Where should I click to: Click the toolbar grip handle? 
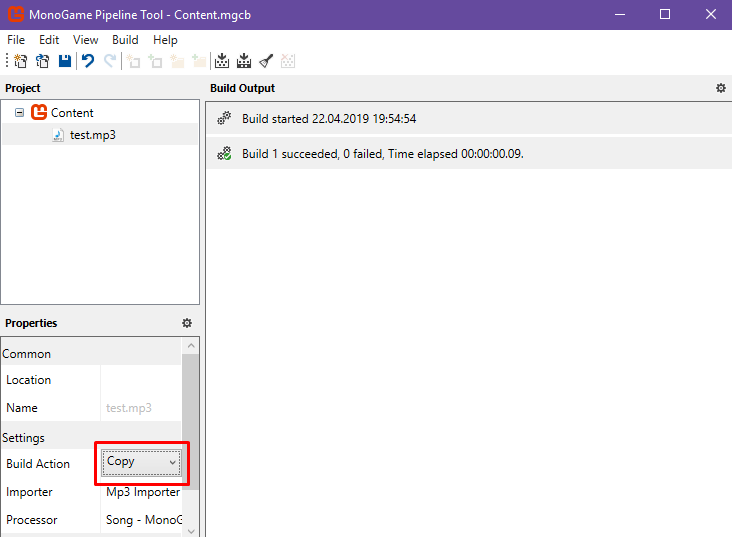click(x=7, y=61)
